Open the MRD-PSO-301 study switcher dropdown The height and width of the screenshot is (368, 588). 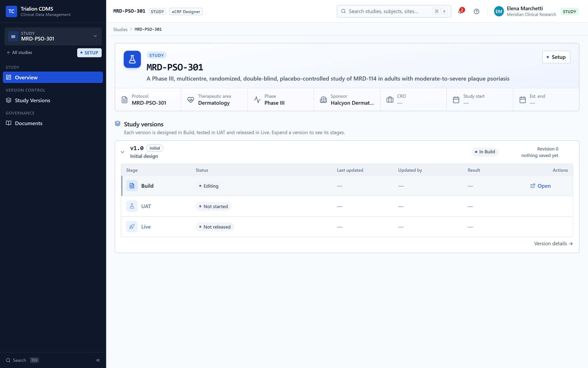(x=53, y=36)
